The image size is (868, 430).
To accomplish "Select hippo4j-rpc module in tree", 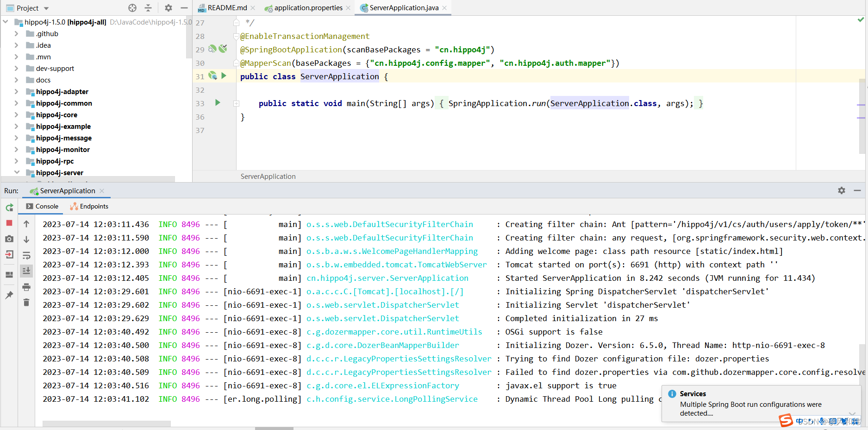I will pyautogui.click(x=55, y=161).
